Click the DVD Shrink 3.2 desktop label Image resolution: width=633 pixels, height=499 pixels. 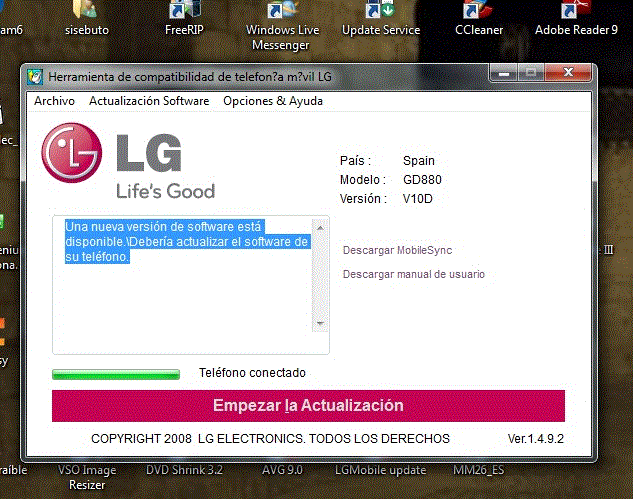point(184,470)
